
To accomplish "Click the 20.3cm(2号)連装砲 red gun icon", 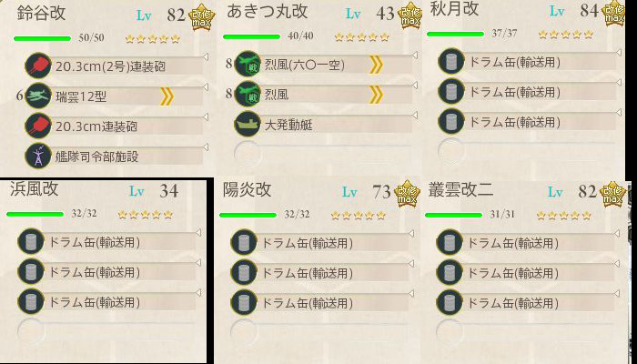I will pos(39,66).
